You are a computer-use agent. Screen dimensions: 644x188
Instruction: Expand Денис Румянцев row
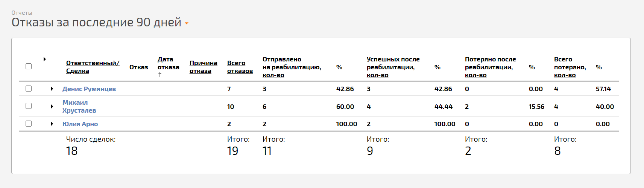(x=52, y=89)
